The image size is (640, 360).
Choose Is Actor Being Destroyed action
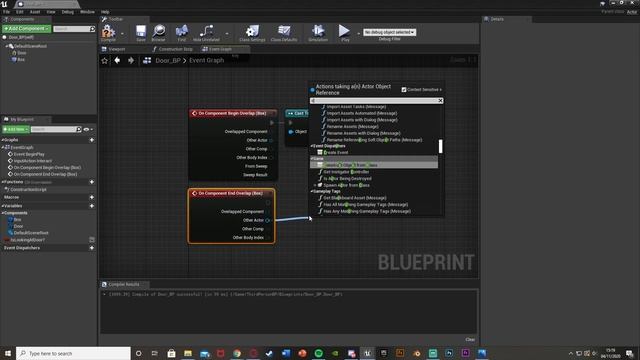pos(347,179)
